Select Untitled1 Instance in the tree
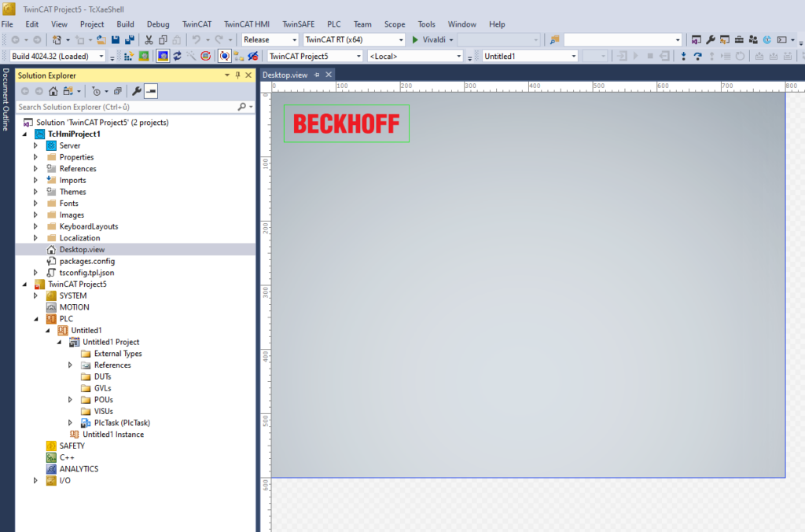805x532 pixels. tap(113, 435)
